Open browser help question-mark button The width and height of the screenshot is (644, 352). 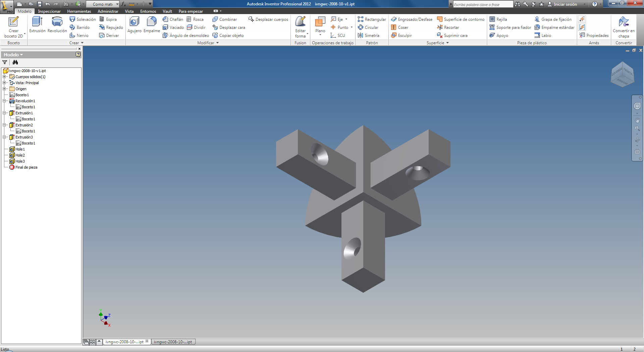pos(78,54)
